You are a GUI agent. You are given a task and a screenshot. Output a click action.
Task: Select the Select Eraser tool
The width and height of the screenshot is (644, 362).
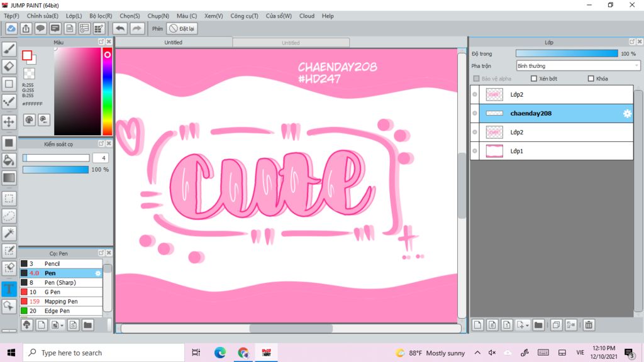[x=9, y=268]
